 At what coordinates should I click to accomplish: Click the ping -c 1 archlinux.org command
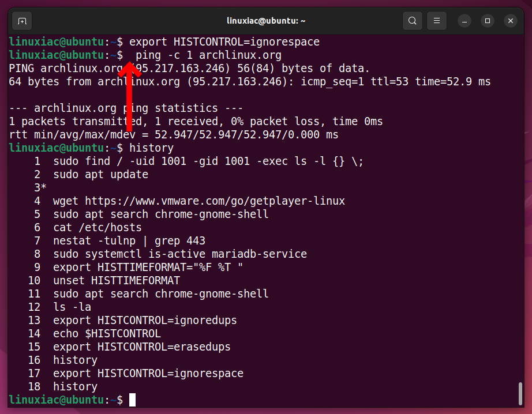click(x=205, y=55)
